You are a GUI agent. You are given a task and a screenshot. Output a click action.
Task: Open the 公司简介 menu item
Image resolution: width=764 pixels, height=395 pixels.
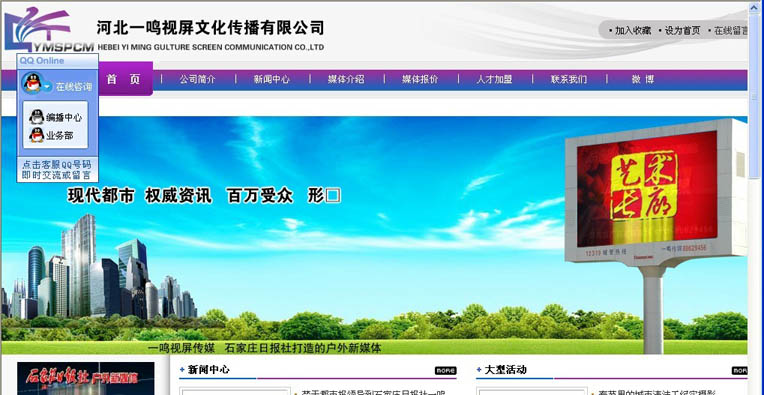197,79
